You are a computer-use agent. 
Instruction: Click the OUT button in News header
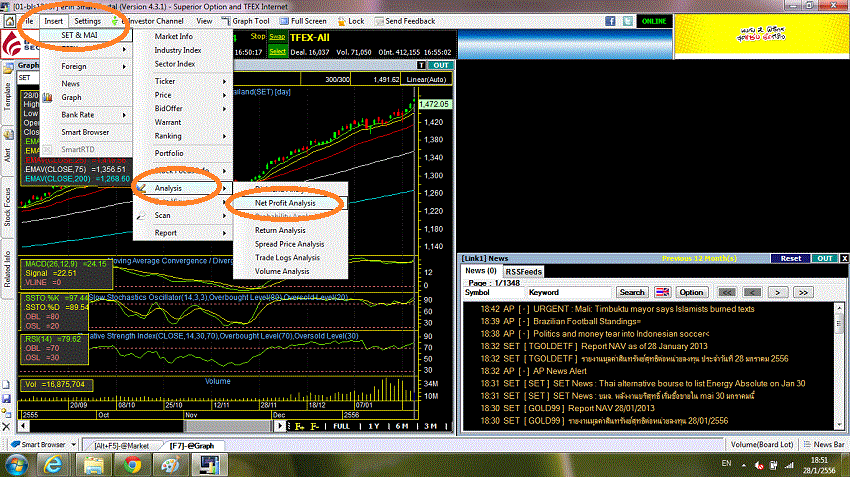(x=825, y=259)
